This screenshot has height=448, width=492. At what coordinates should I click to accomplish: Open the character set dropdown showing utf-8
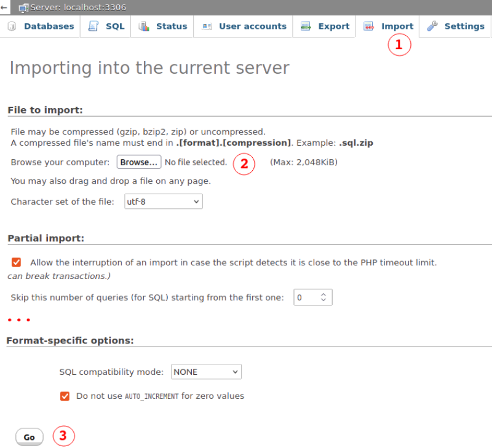click(163, 201)
